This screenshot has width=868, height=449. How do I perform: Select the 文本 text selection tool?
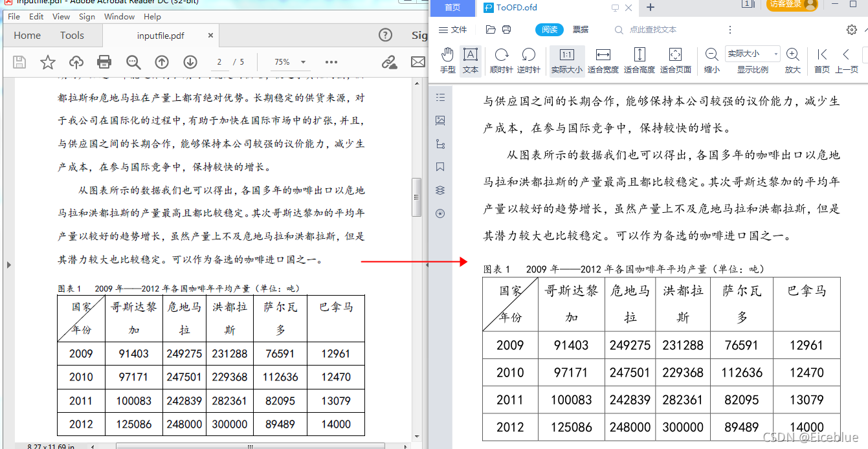click(x=471, y=60)
